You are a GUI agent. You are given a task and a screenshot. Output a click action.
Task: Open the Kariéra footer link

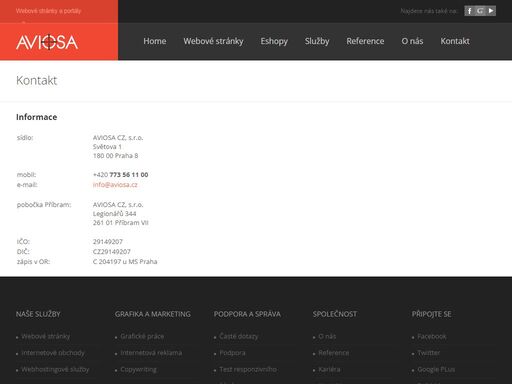coord(329,369)
